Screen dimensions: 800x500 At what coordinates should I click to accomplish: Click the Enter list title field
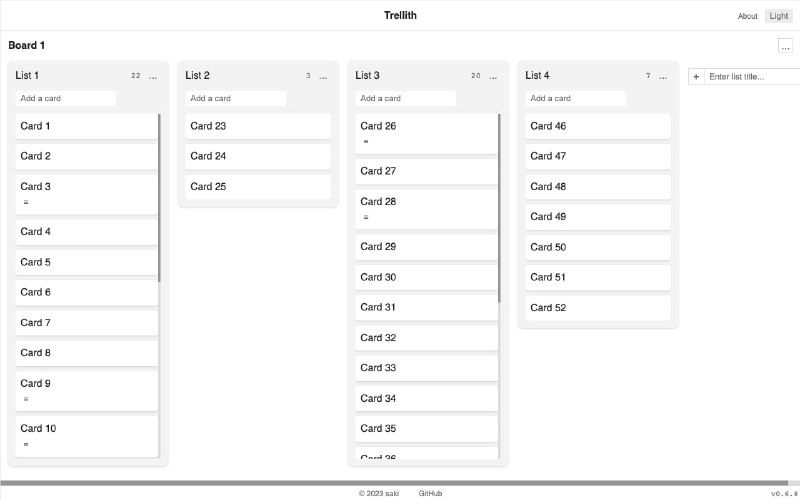point(750,76)
